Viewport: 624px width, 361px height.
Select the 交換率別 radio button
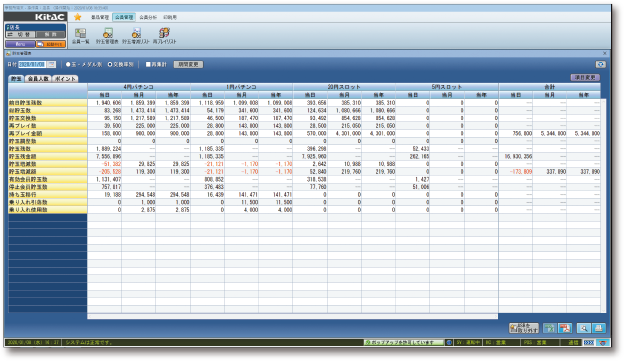(110, 64)
